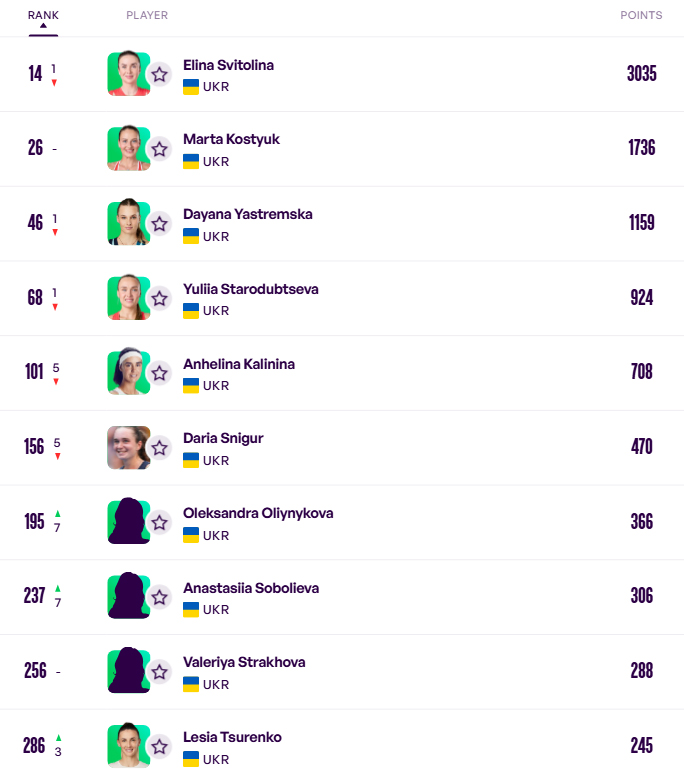This screenshot has height=779, width=684.
Task: Click star icon beside Yuliia Starodubtseva
Action: pyautogui.click(x=159, y=298)
